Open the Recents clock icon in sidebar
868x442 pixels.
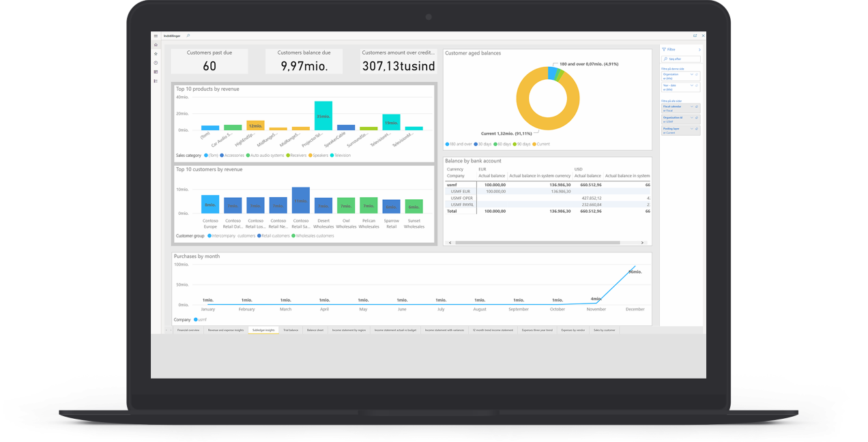(156, 62)
